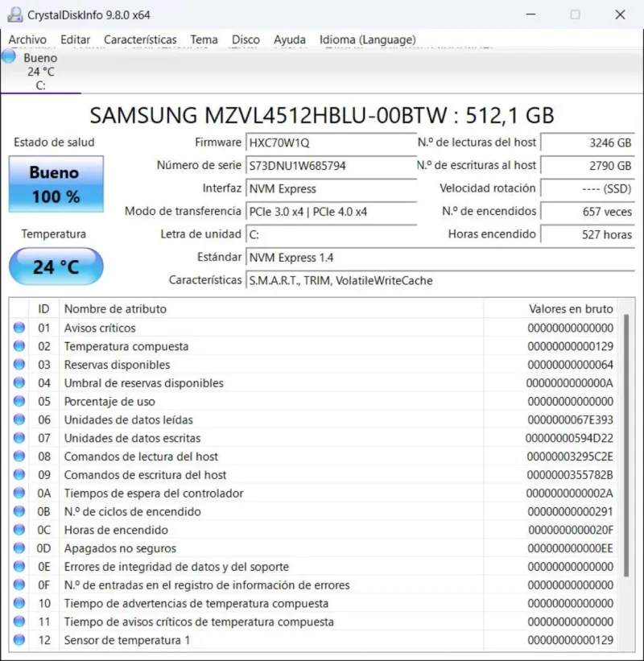Select the status dot for attribute 03 Reservas disponibles

click(x=19, y=364)
